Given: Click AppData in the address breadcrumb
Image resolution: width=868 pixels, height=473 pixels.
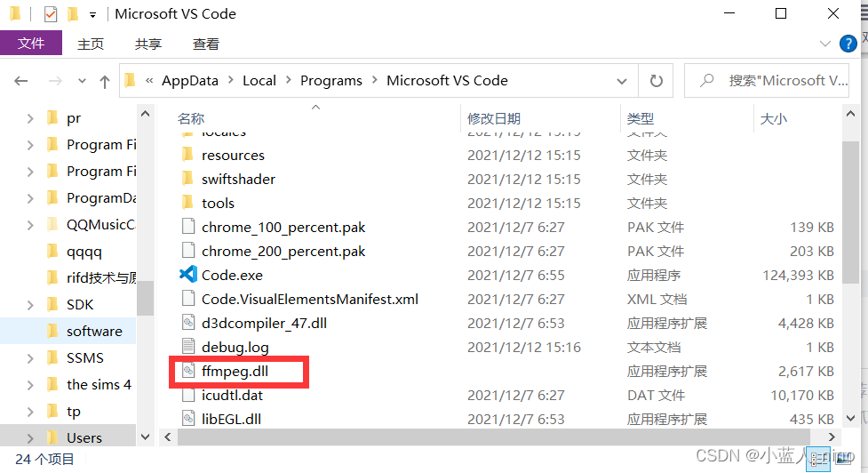Looking at the screenshot, I should click(x=190, y=80).
